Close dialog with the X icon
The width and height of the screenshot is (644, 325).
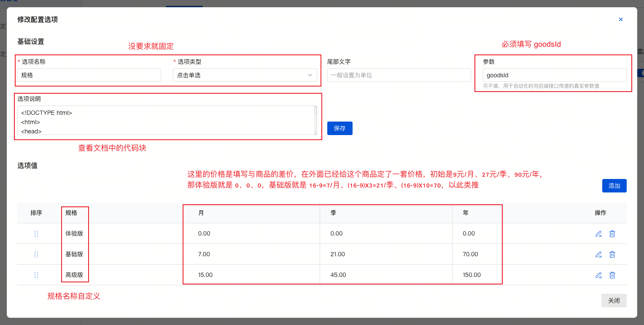(x=620, y=19)
